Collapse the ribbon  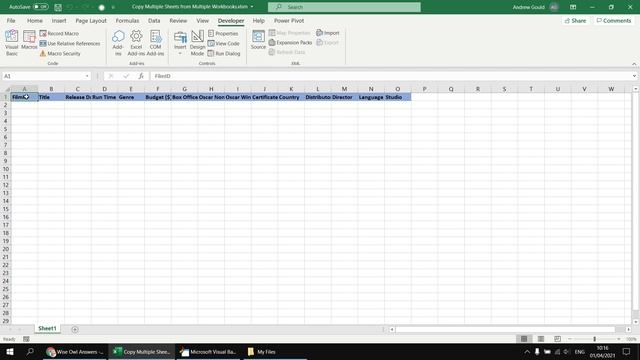pyautogui.click(x=634, y=64)
